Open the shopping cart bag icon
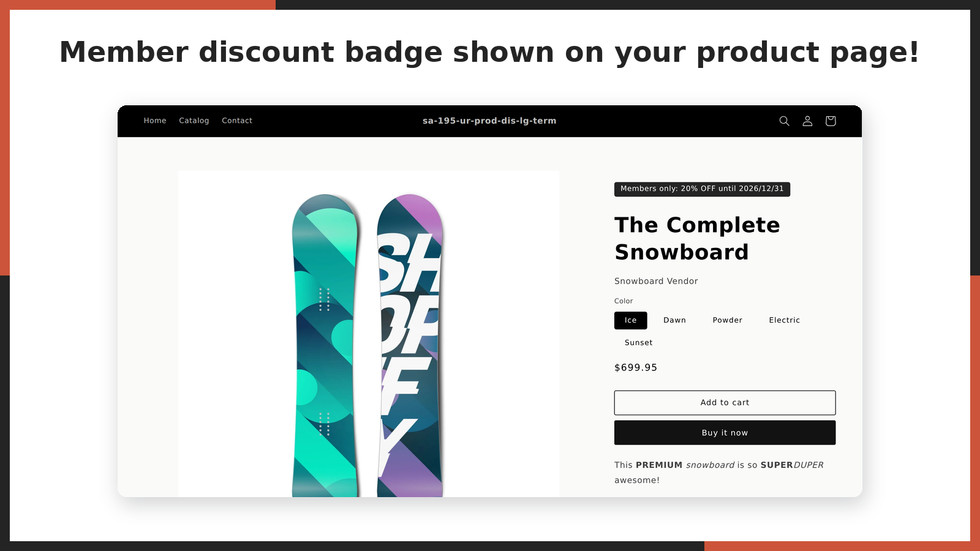980x551 pixels. (831, 121)
